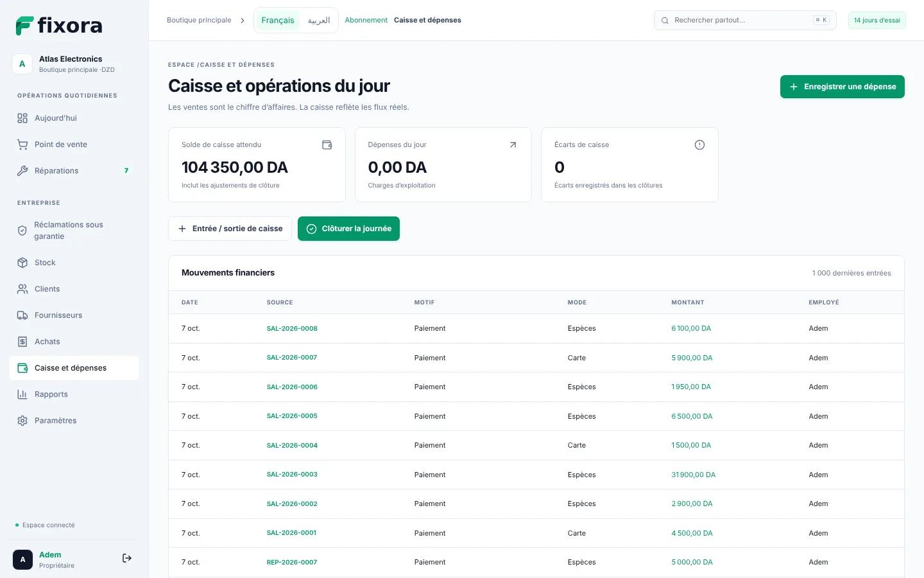
Task: Open the Aujourd'hui dashboard icon
Action: pos(22,118)
